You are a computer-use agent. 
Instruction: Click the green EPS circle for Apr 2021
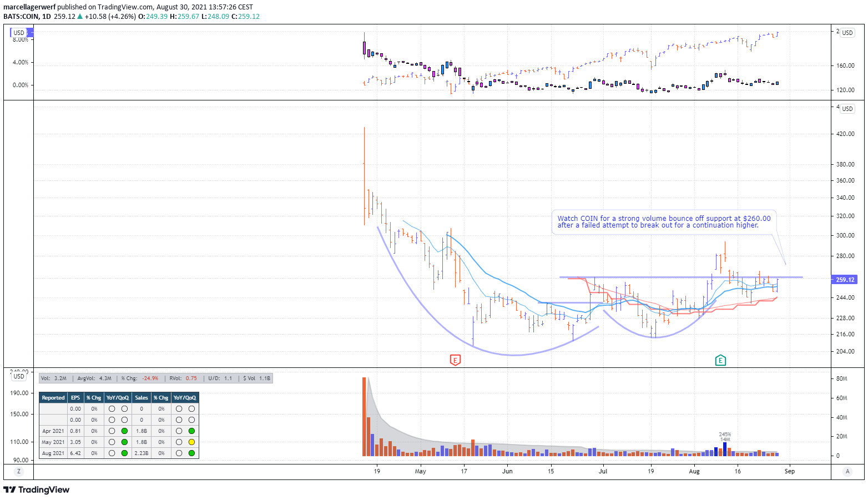pos(124,431)
